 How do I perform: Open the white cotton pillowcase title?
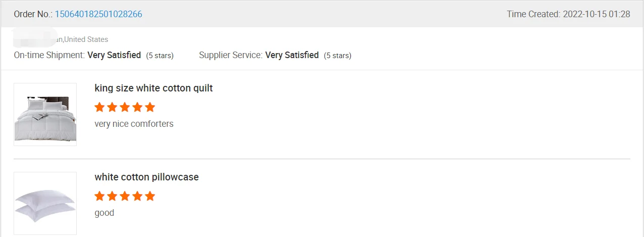[x=146, y=177]
